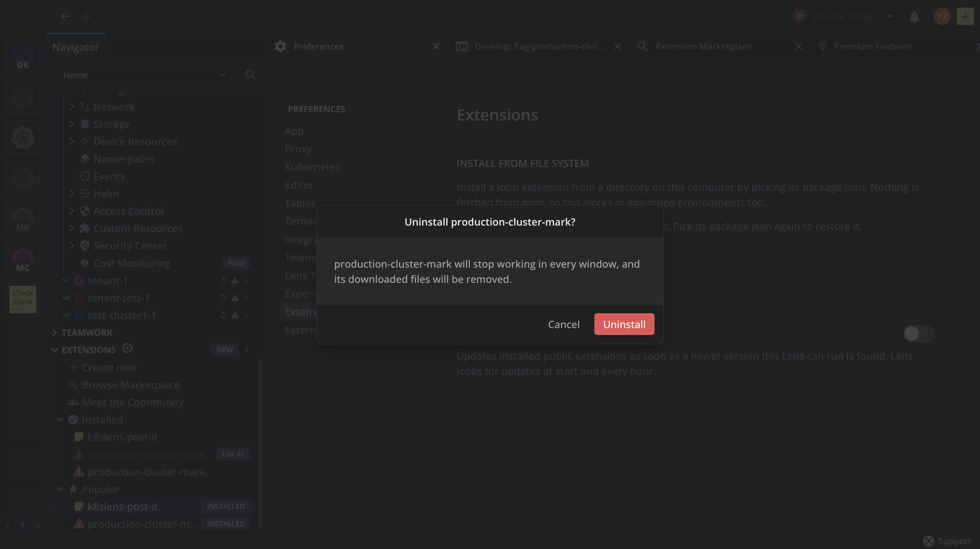Click the upload icon beside EXTENSIONS

click(127, 348)
